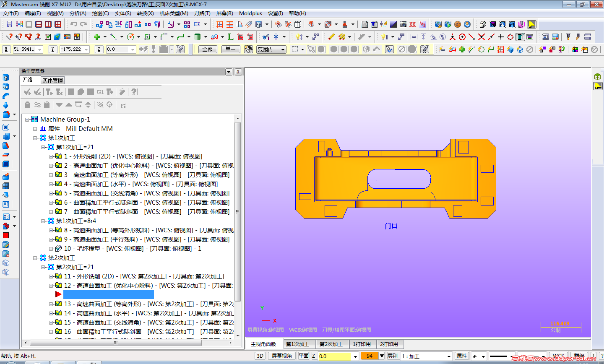Open the toolpath manager help icon
The width and height of the screenshot is (604, 364).
(134, 92)
